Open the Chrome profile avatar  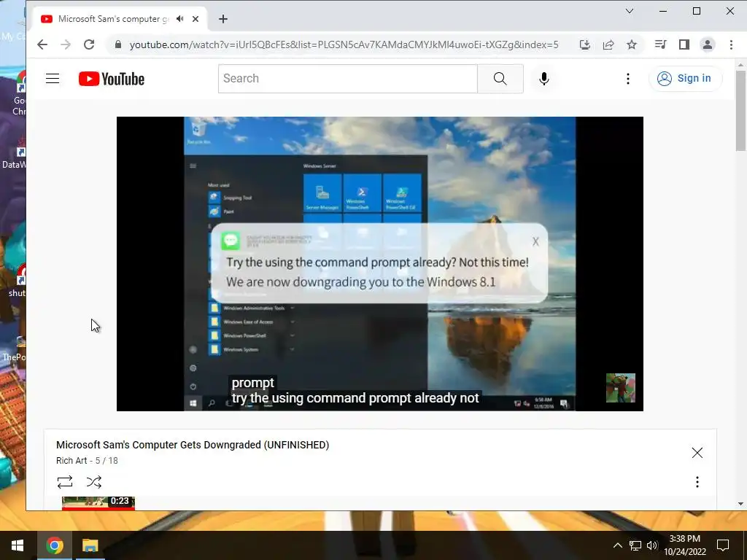(708, 44)
